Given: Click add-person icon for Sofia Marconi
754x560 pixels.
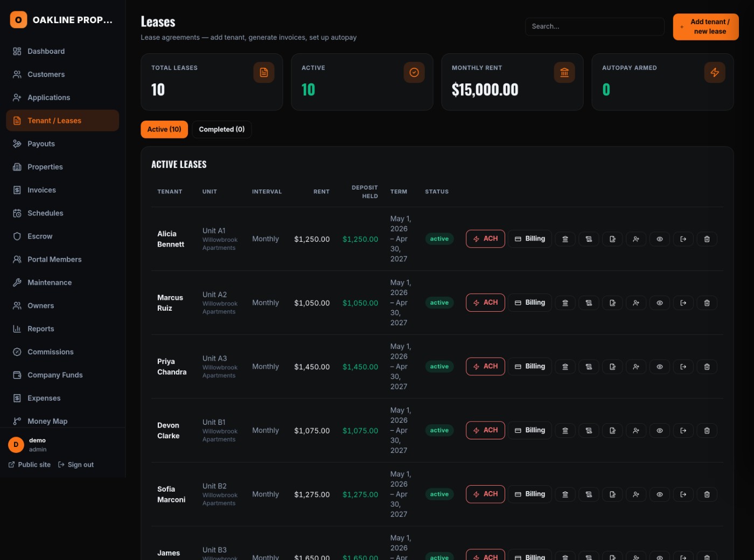Looking at the screenshot, I should point(636,494).
